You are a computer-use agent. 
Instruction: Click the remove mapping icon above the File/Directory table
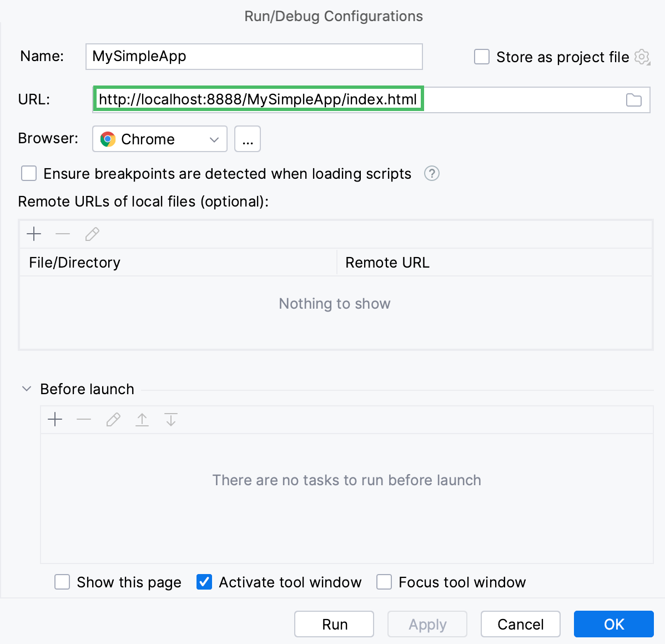pyautogui.click(x=63, y=234)
